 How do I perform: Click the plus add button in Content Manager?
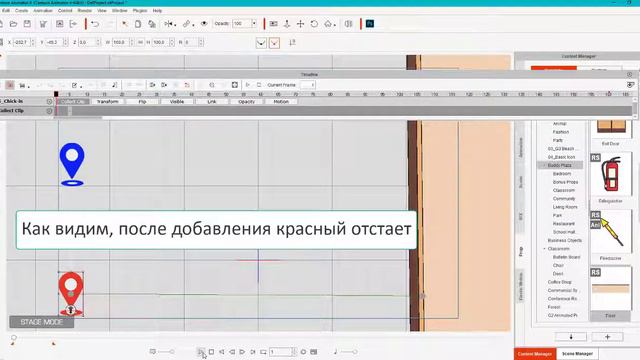[607, 337]
